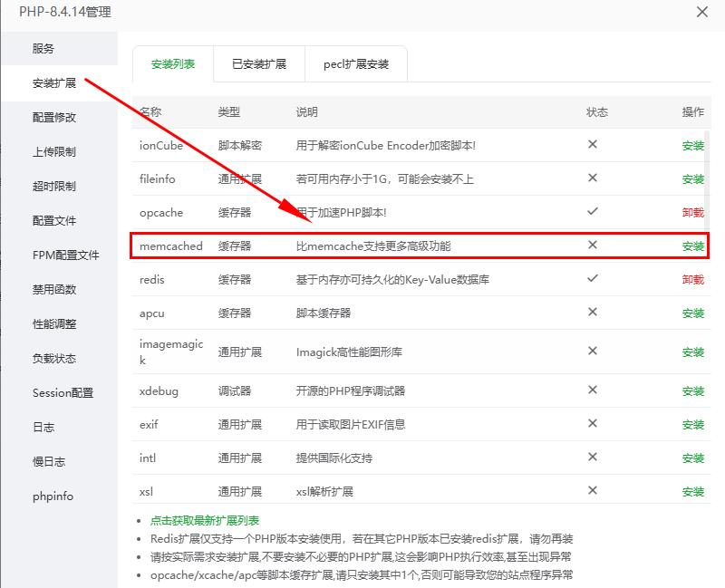Install the memcached extension
Viewport: 725px width, 588px height.
click(691, 246)
